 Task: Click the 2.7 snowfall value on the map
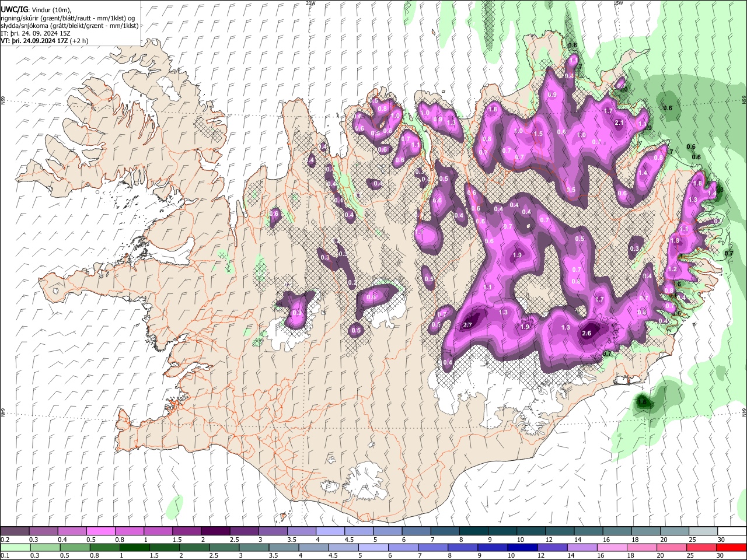click(x=467, y=325)
